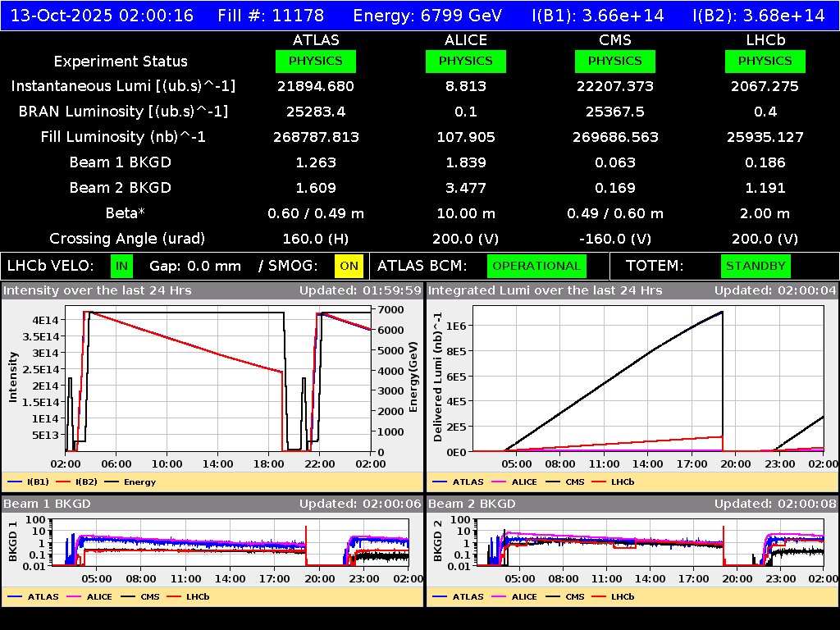Viewport: 840px width, 630px height.
Task: Click the CMS PHYSICS status indicator
Action: pos(614,61)
